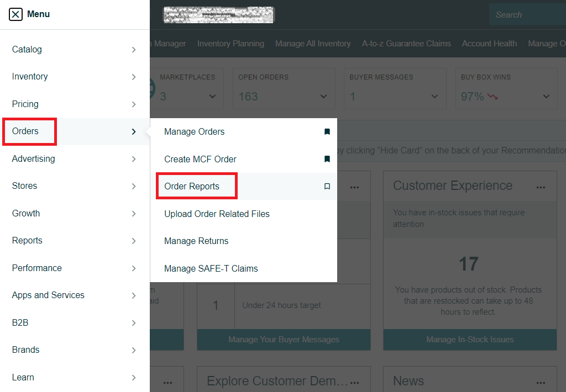Close the Menu with the X icon
Screen dimensions: 566x392
click(15, 14)
